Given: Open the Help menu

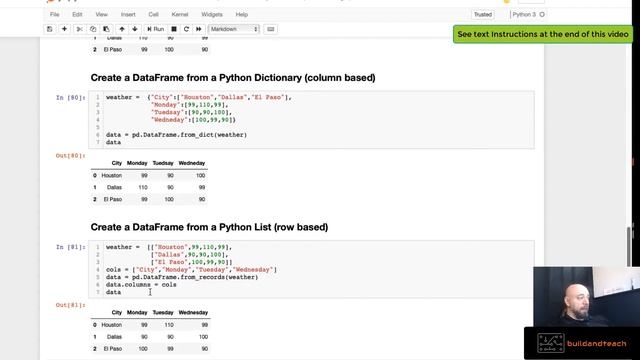Looking at the screenshot, I should pos(242,14).
